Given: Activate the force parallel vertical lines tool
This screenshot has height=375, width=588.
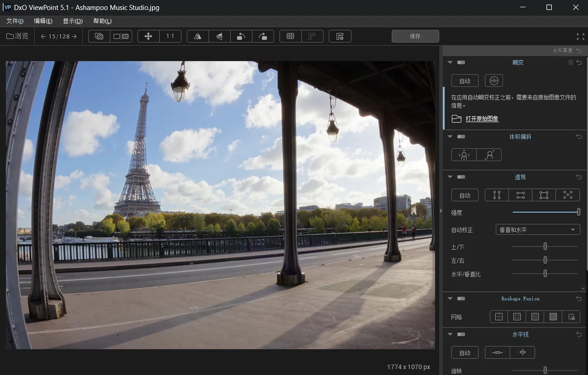Looking at the screenshot, I should pyautogui.click(x=497, y=195).
